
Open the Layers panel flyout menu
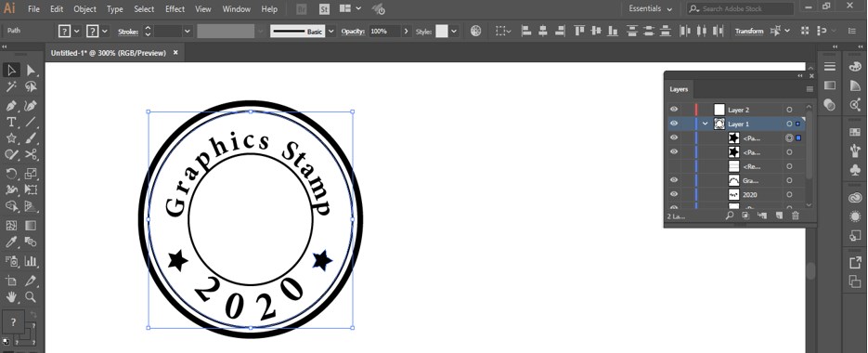(810, 89)
